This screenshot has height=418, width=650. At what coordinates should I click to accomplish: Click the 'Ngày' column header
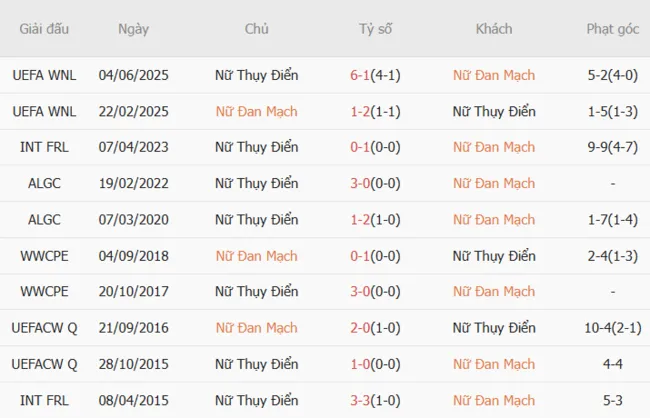[x=133, y=29]
